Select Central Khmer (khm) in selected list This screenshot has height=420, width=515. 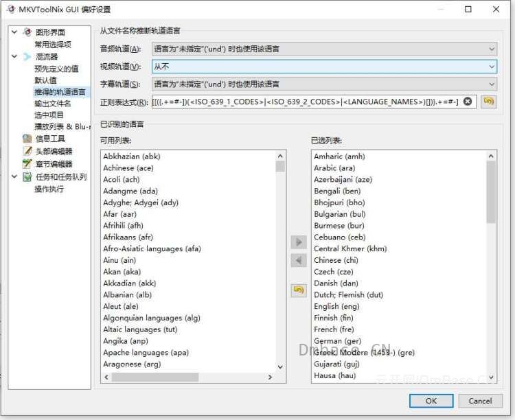(x=350, y=248)
